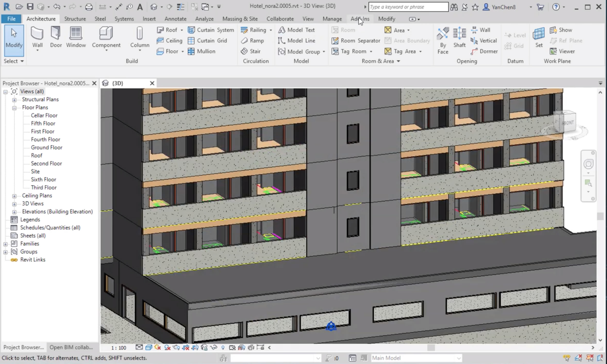
Task: Open the Roof dropdown arrow
Action: point(182,30)
